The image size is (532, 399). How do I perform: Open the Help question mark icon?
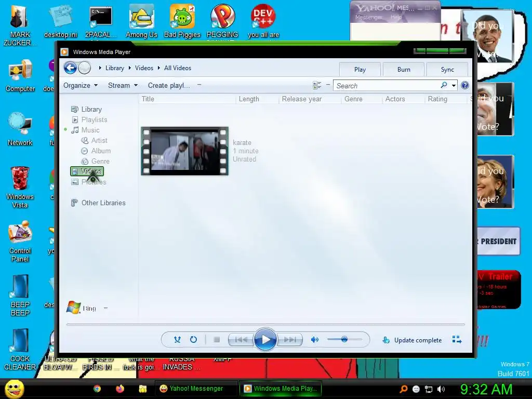coord(465,86)
